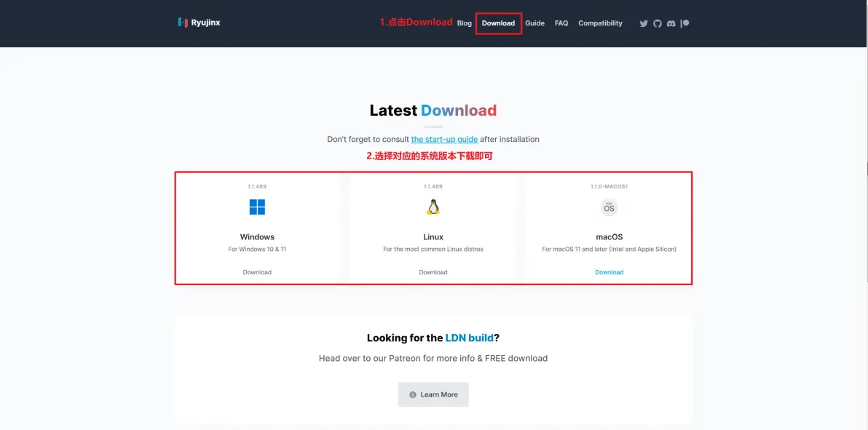The image size is (868, 430).
Task: Click the Linux penguin icon
Action: coord(433,207)
